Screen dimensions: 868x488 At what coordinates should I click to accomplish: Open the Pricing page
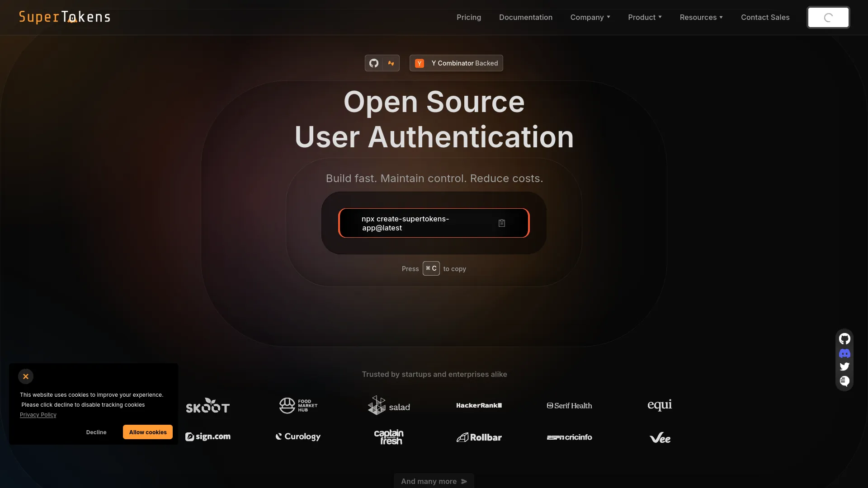469,17
